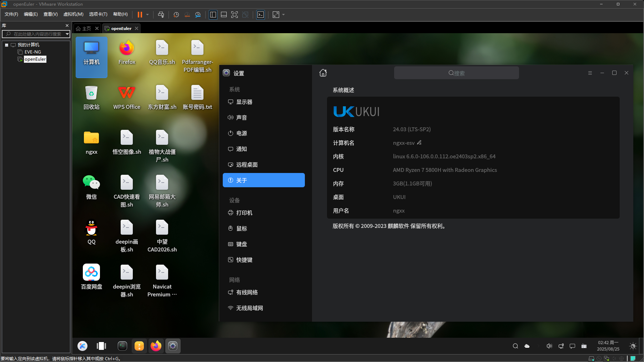Click the VMware pause virtual machine icon
644x362 pixels.
(x=140, y=15)
